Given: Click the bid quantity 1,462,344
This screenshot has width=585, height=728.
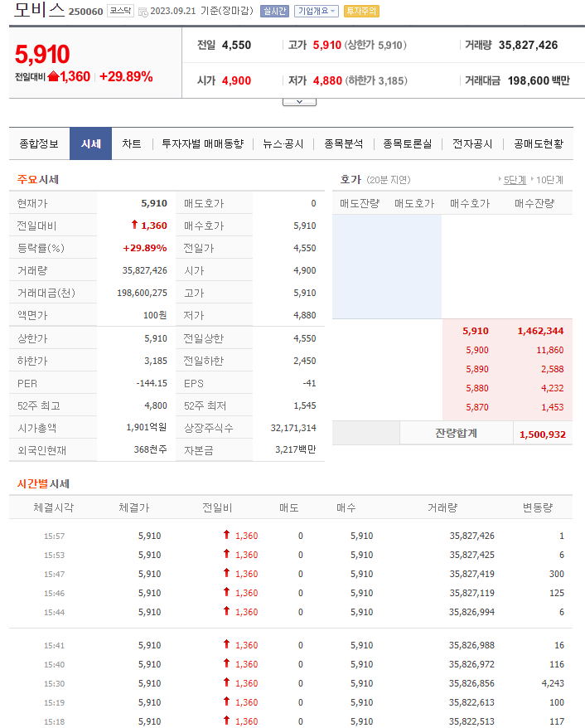Looking at the screenshot, I should coord(540,331).
